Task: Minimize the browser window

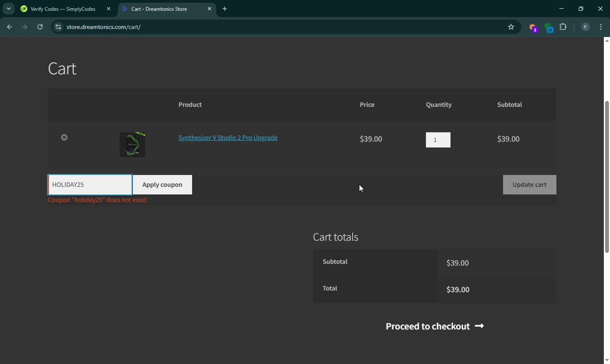Action: [562, 9]
